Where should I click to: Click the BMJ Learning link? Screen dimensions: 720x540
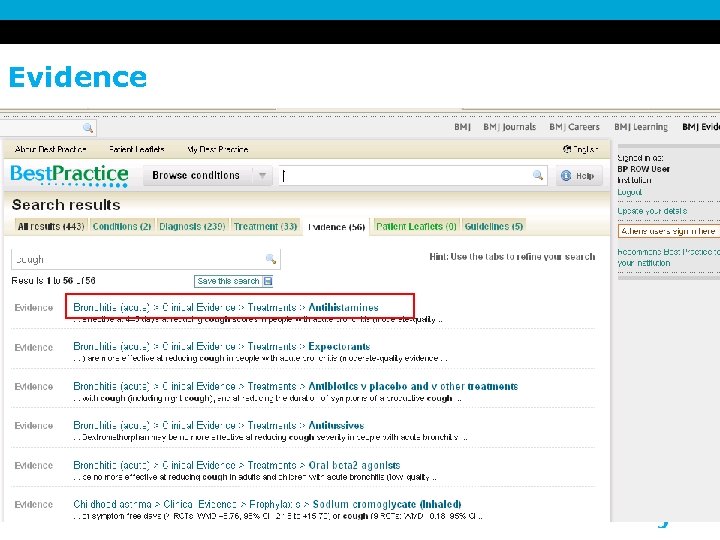641,127
